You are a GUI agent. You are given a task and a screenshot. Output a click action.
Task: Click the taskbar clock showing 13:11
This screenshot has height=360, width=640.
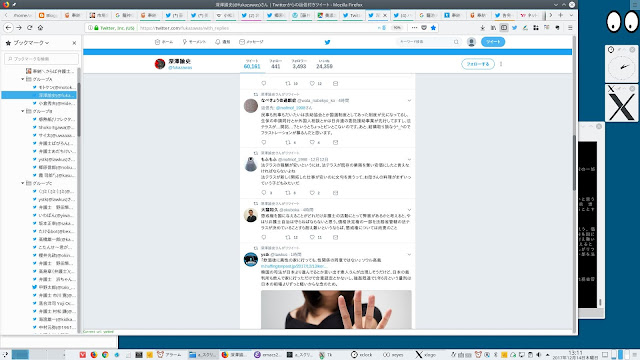click(x=576, y=355)
